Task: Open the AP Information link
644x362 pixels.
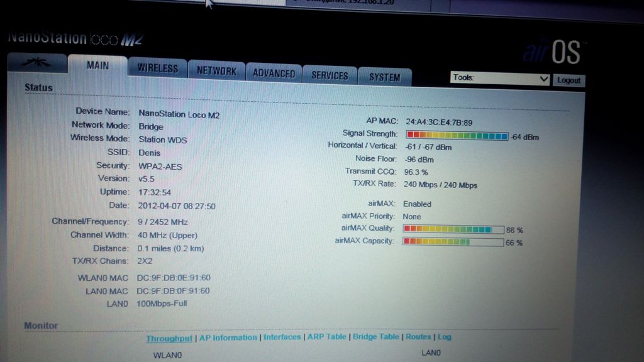Action: (x=228, y=337)
